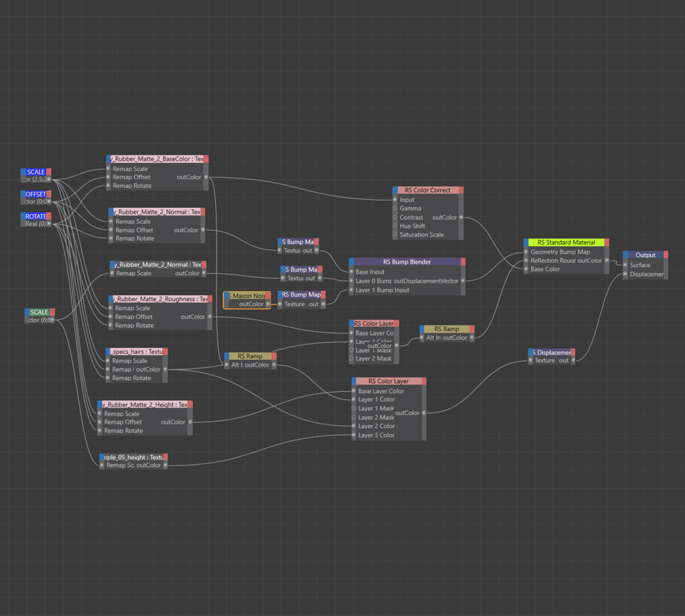Click the Surface port on Output node

pyautogui.click(x=625, y=265)
